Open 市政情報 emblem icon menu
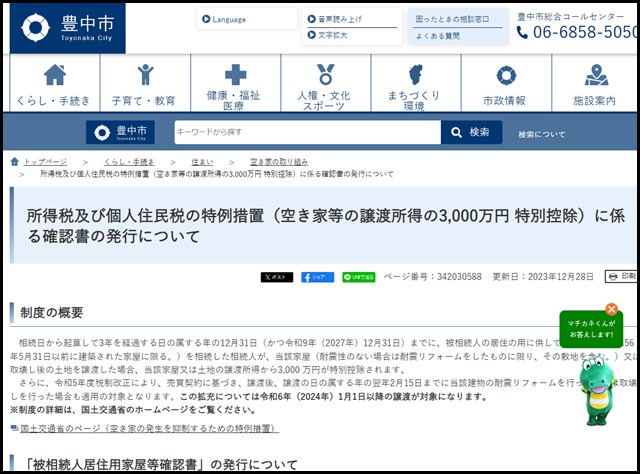The width and height of the screenshot is (640, 474). click(x=506, y=83)
